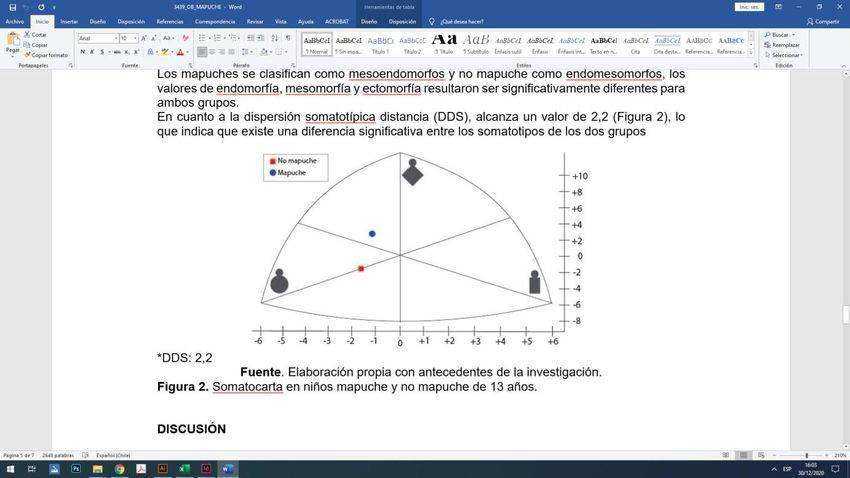The image size is (850, 478).
Task: Decrease font size with smaller A icon
Action: click(153, 38)
